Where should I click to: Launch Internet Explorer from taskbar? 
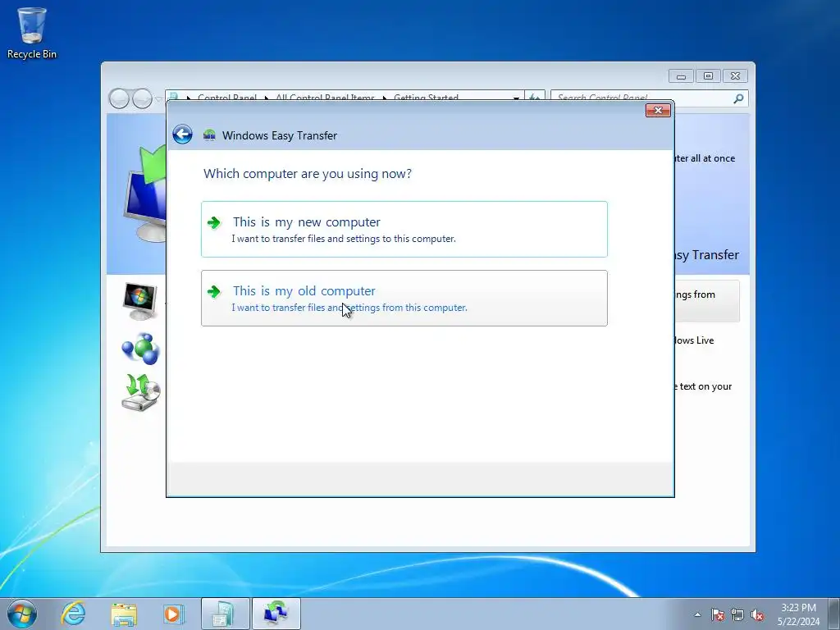click(x=73, y=614)
